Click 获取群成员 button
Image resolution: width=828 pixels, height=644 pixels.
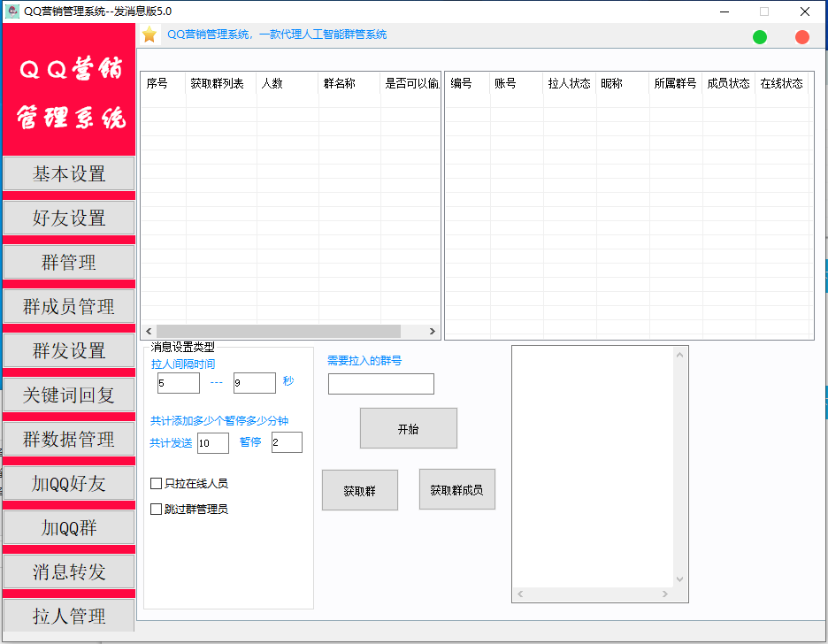click(x=456, y=490)
